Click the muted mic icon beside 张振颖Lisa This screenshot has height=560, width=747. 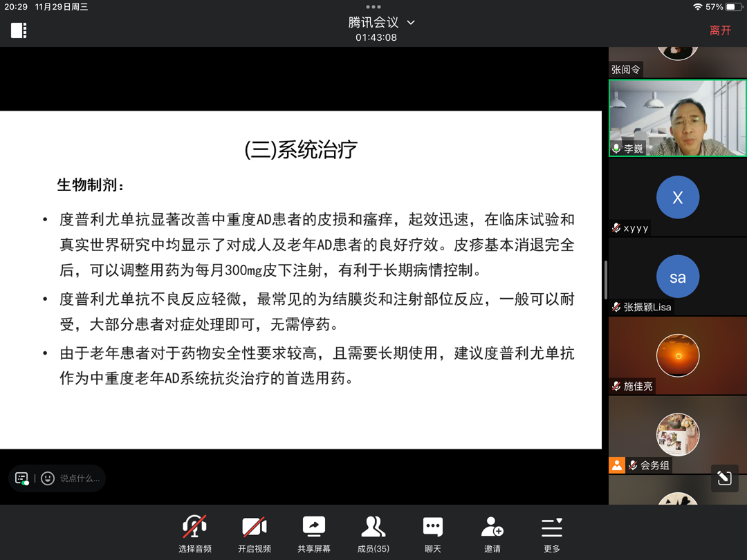pos(616,307)
